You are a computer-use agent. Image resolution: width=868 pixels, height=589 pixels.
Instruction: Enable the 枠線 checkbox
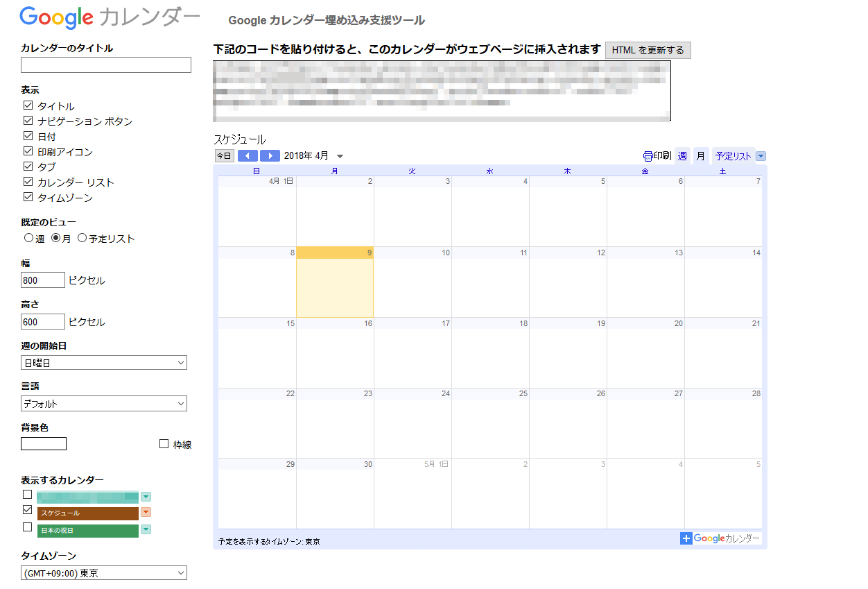(164, 444)
